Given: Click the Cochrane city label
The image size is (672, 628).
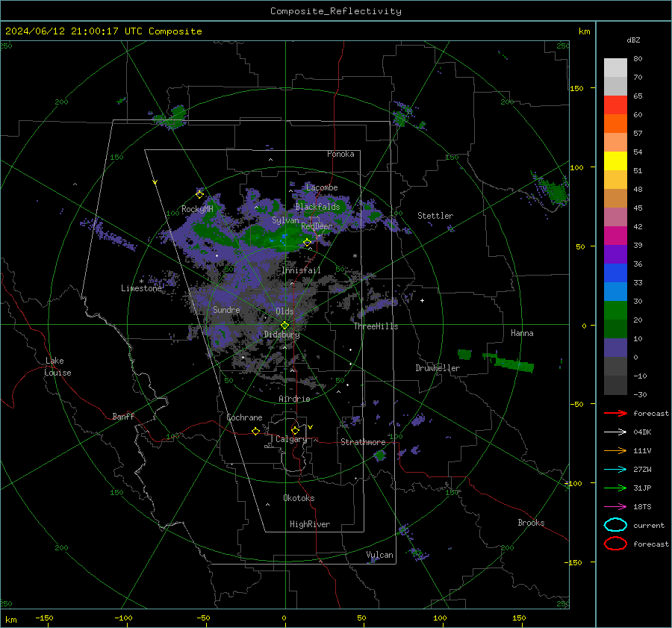Looking at the screenshot, I should 244,417.
